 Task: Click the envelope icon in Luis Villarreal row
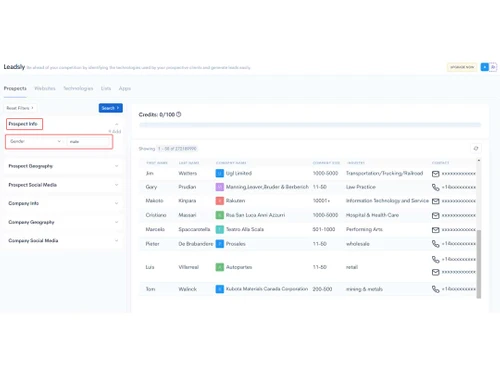(435, 272)
